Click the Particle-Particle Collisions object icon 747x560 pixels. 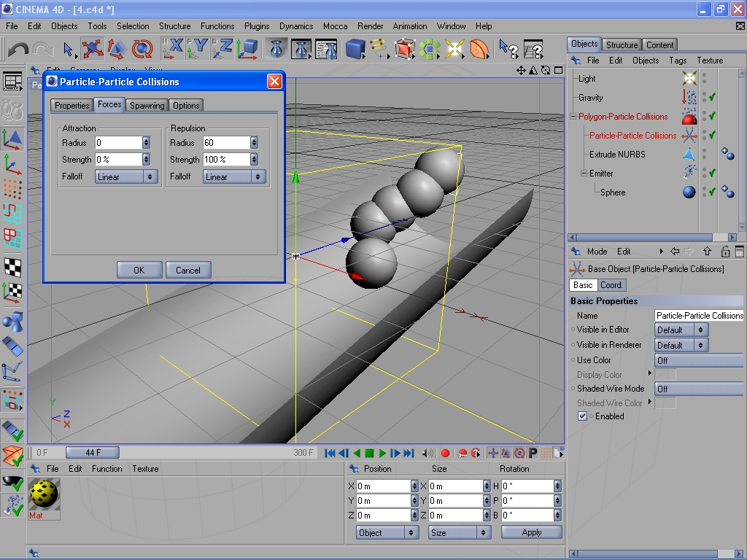pyautogui.click(x=689, y=135)
